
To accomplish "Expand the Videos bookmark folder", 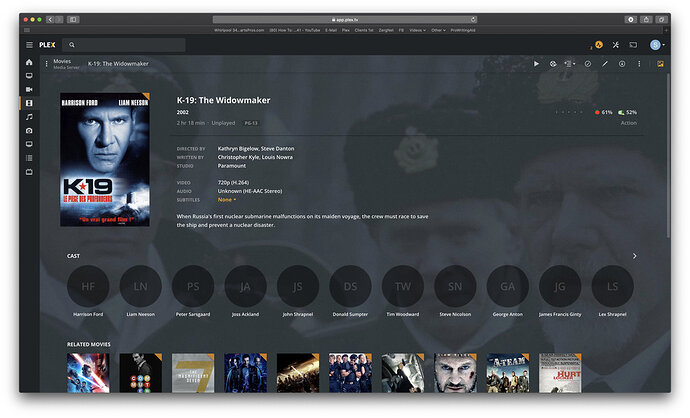I will tap(417, 30).
